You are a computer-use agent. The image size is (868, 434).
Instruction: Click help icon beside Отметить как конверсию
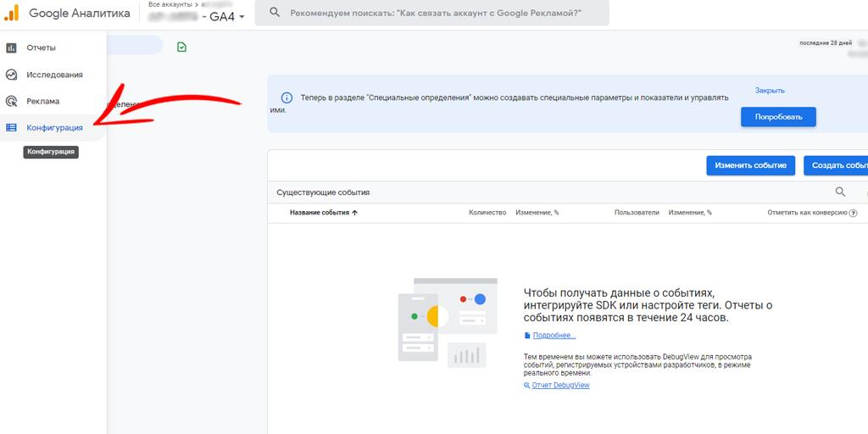pyautogui.click(x=853, y=214)
